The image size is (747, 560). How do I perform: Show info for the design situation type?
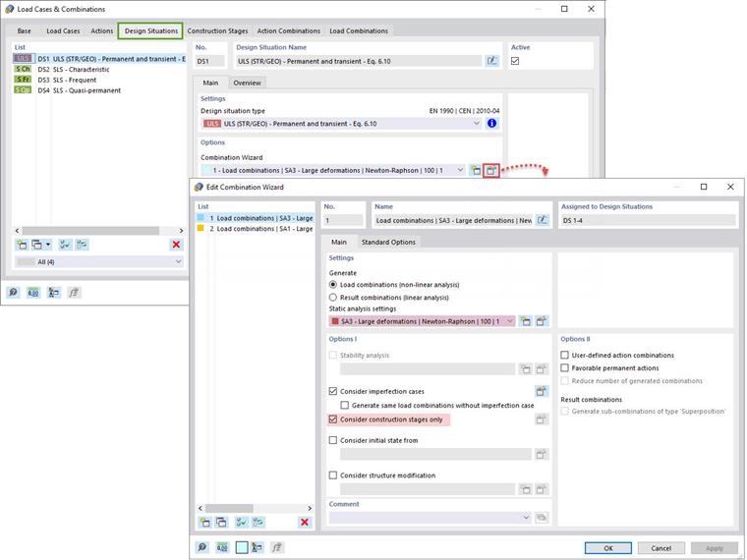point(491,124)
